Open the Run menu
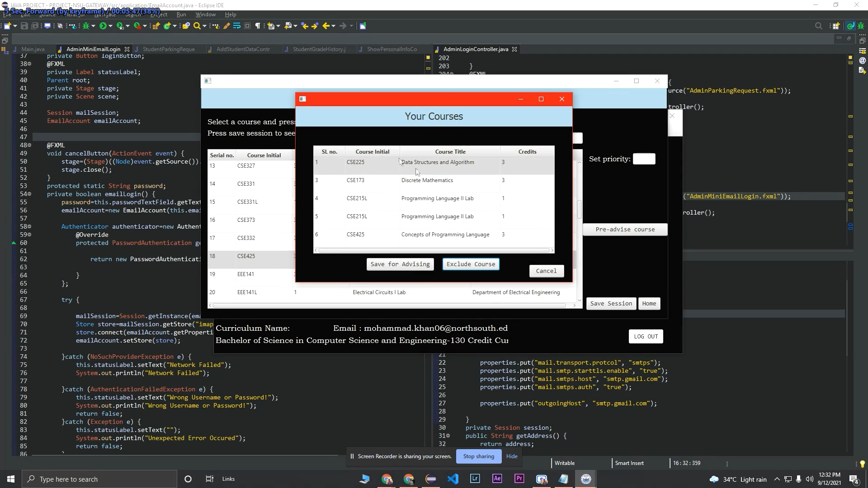 181,14
